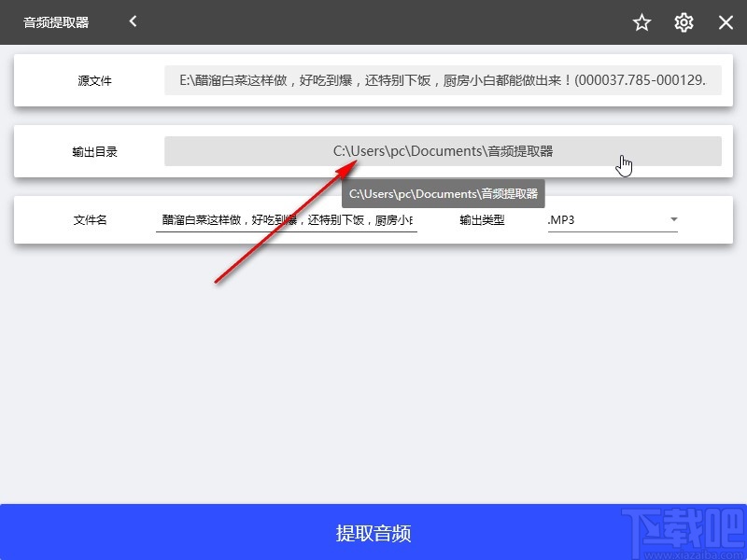Click the 输出目录 label
Image resolution: width=747 pixels, height=560 pixels.
(94, 151)
